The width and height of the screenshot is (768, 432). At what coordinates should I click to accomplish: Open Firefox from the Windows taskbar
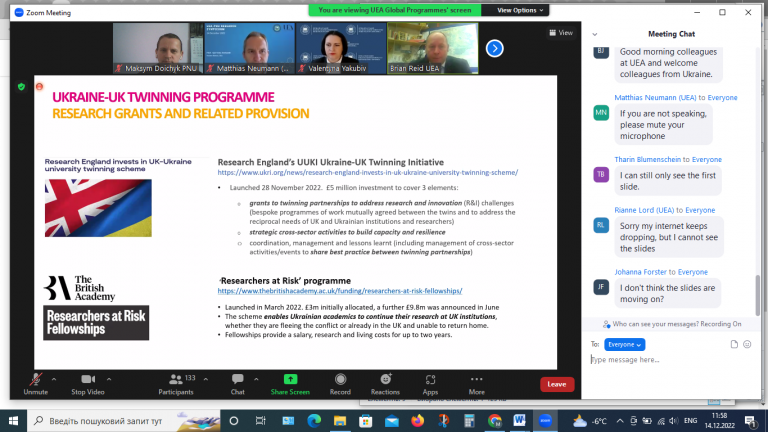tap(417, 421)
